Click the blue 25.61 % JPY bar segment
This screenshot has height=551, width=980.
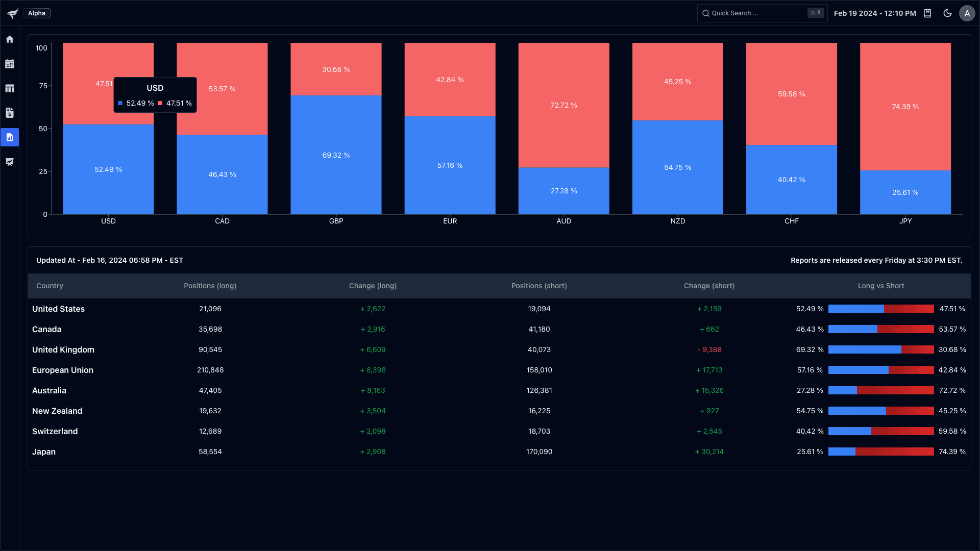pyautogui.click(x=905, y=192)
